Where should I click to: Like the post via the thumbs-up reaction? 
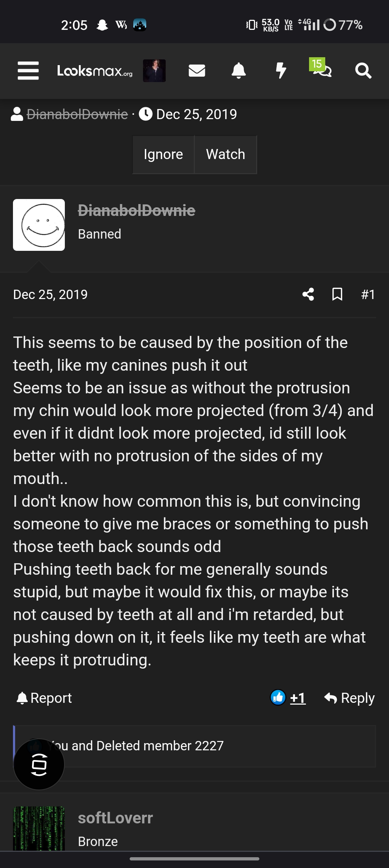[278, 697]
